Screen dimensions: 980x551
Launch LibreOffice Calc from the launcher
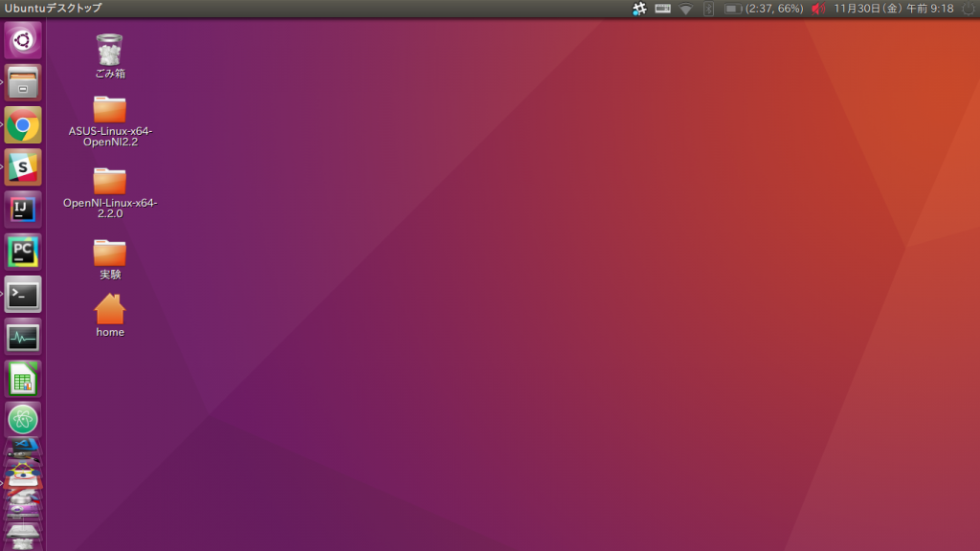(x=23, y=379)
